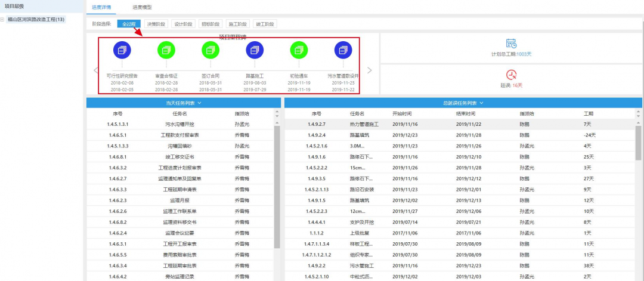644x281 pixels.
Task: Expand the 福山区河滨路改造工程 tree node
Action: [3, 20]
